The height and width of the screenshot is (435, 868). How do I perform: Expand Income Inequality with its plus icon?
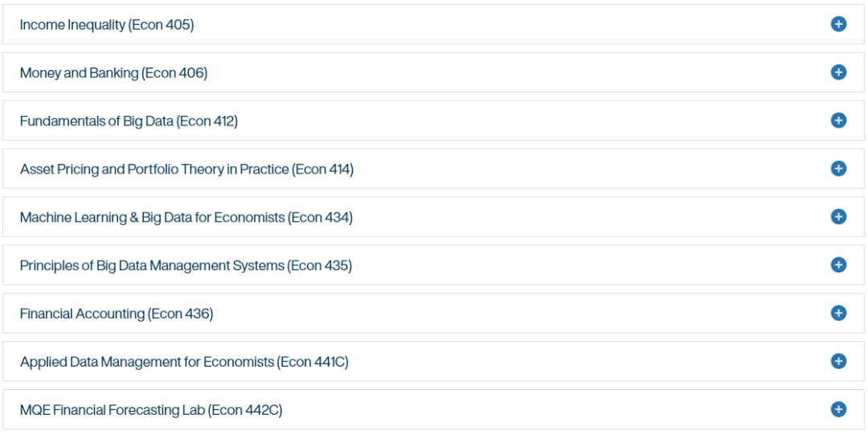coord(838,24)
